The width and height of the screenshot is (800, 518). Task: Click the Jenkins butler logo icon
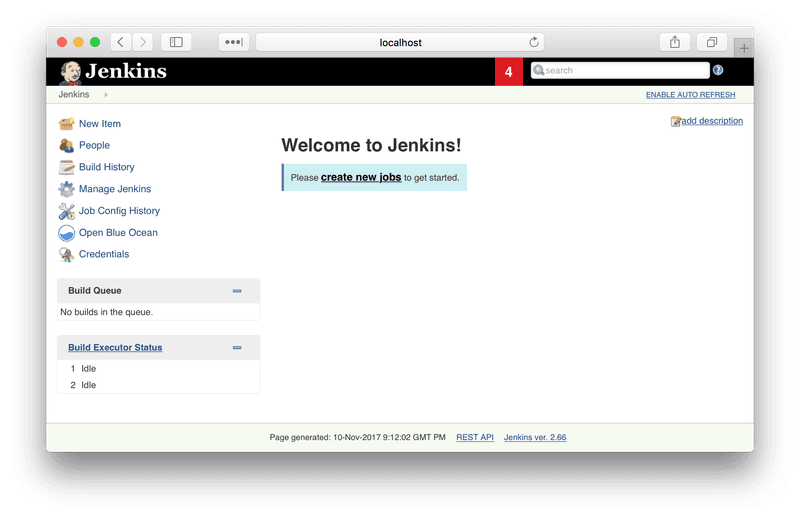[x=70, y=72]
